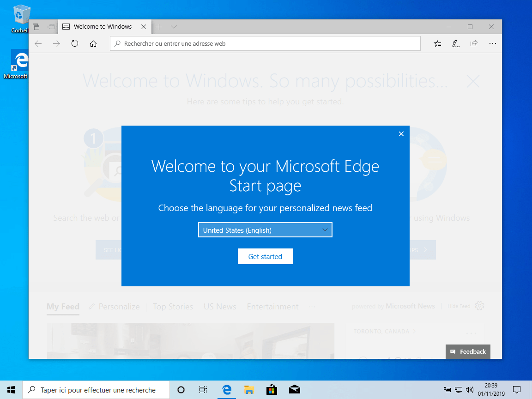
Task: Select the Corbeille recycle bin desktop icon
Action: point(20,18)
